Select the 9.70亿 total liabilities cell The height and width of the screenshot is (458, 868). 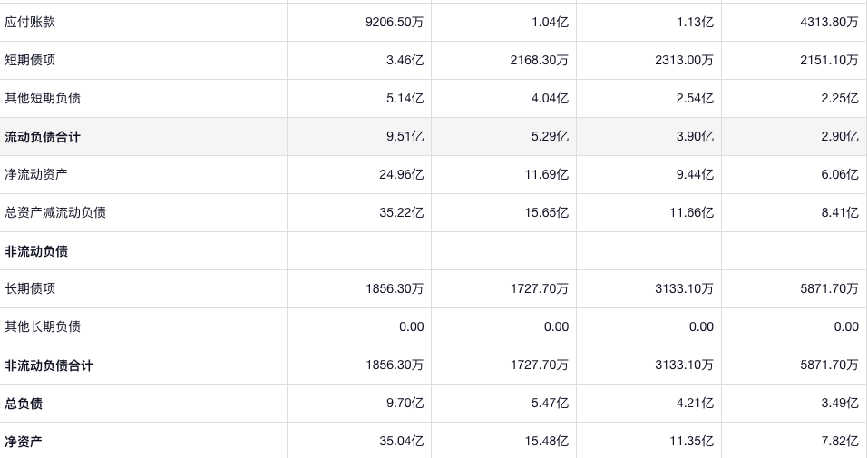click(405, 404)
